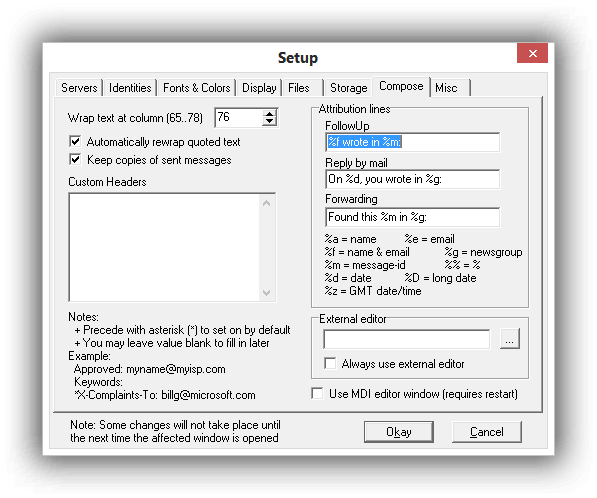
Task: Click the Cancel button
Action: click(x=487, y=432)
